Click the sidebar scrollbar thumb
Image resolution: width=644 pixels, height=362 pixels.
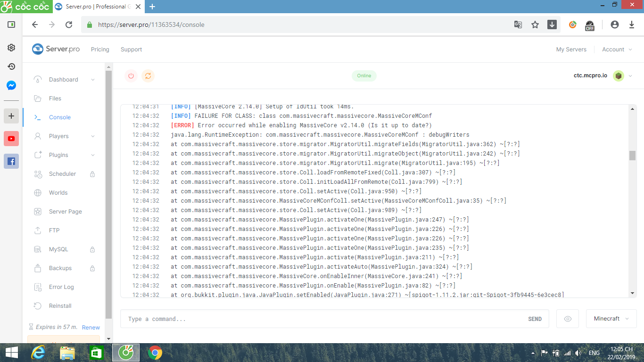tap(108, 194)
